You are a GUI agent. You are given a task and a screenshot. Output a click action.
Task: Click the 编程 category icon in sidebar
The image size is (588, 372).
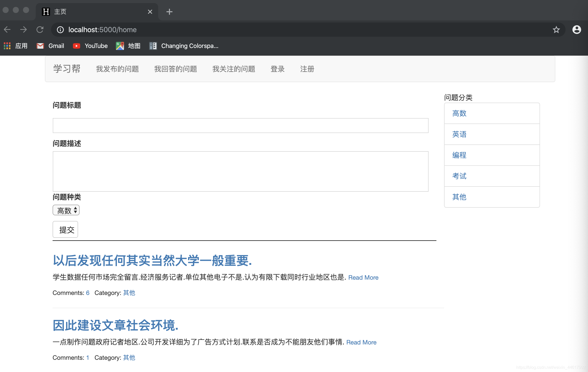[x=459, y=155]
